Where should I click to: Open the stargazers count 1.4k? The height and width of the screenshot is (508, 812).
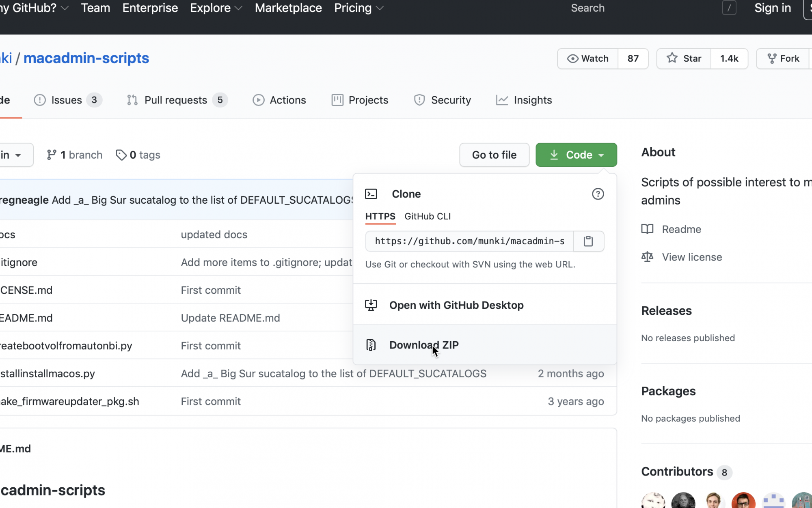pos(729,58)
